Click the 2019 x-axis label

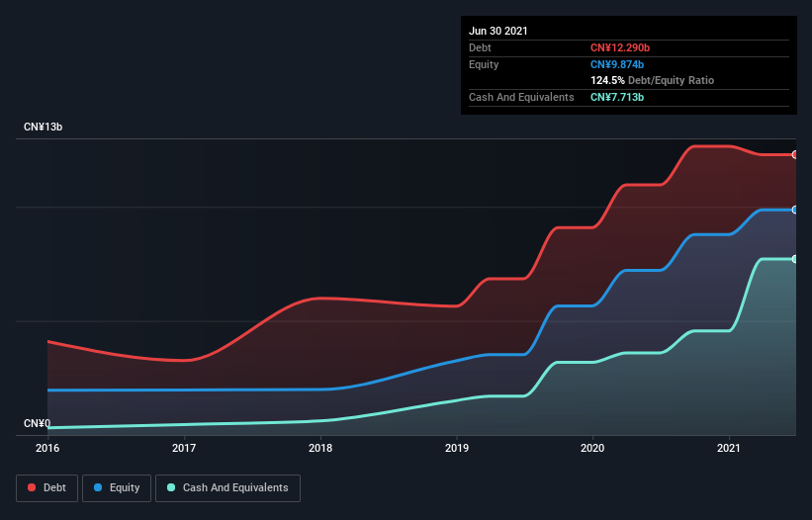pyautogui.click(x=457, y=448)
